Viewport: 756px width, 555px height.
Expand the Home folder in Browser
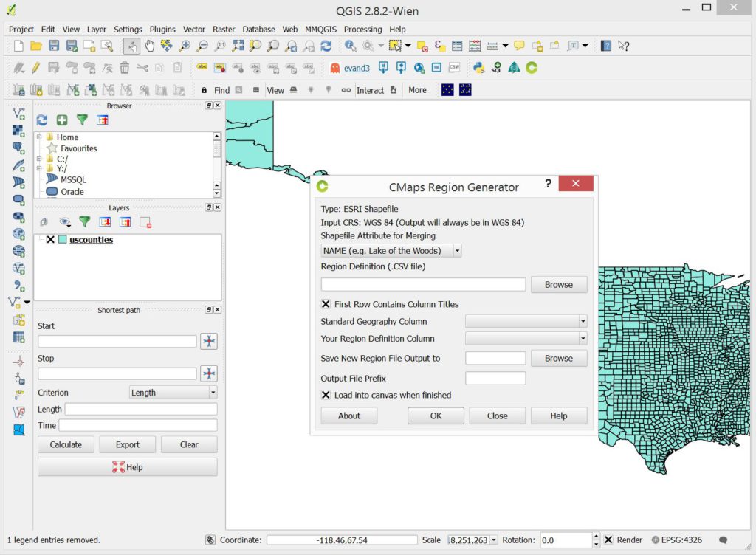click(40, 137)
